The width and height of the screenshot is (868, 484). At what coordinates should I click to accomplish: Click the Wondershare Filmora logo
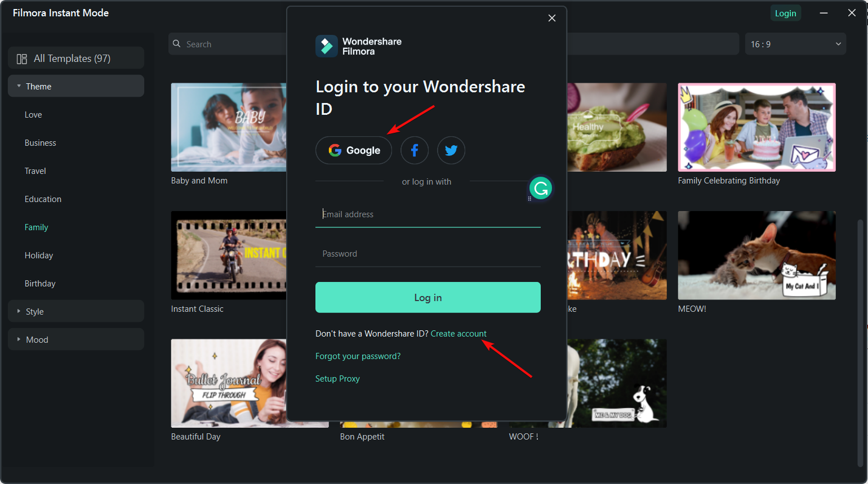pyautogui.click(x=358, y=46)
